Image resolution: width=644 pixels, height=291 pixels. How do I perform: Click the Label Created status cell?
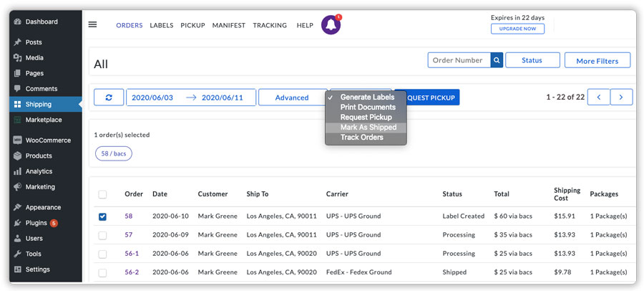pos(463,216)
